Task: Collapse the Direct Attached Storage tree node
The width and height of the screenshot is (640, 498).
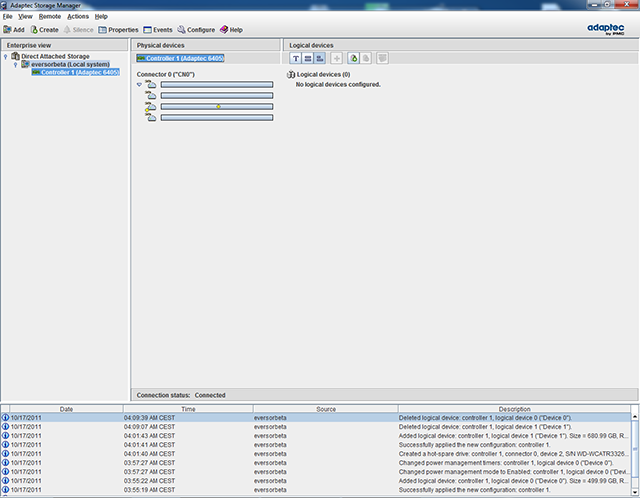Action: [5, 56]
